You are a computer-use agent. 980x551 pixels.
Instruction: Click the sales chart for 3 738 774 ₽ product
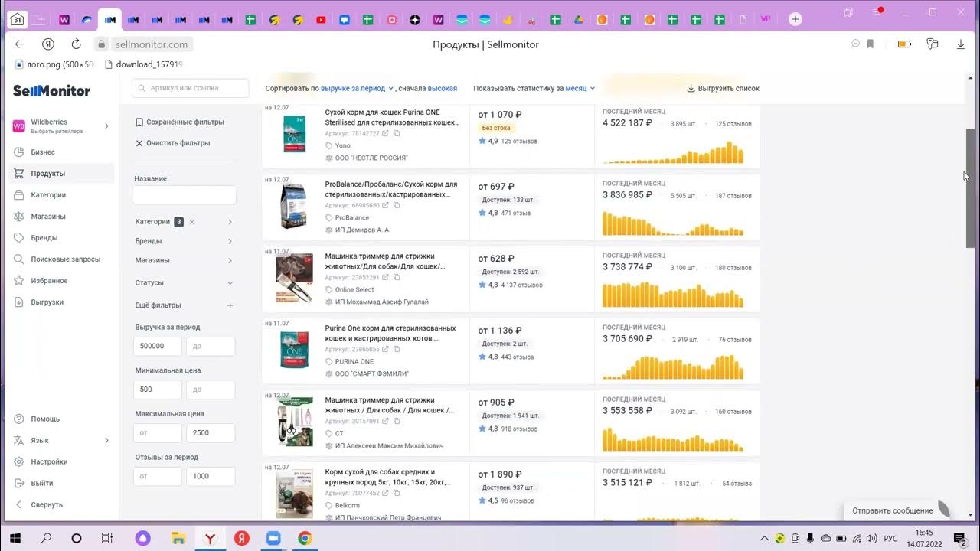point(673,294)
